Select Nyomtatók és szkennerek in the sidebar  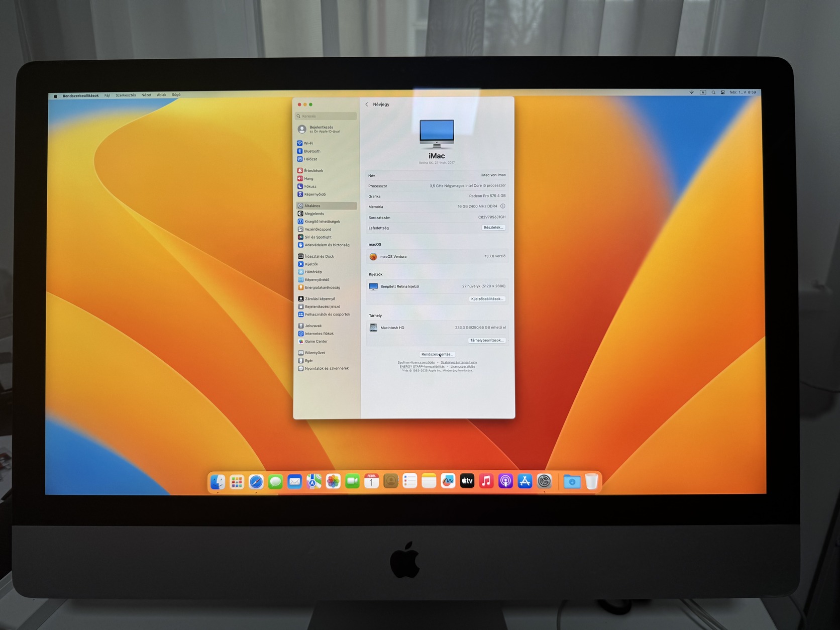(326, 368)
